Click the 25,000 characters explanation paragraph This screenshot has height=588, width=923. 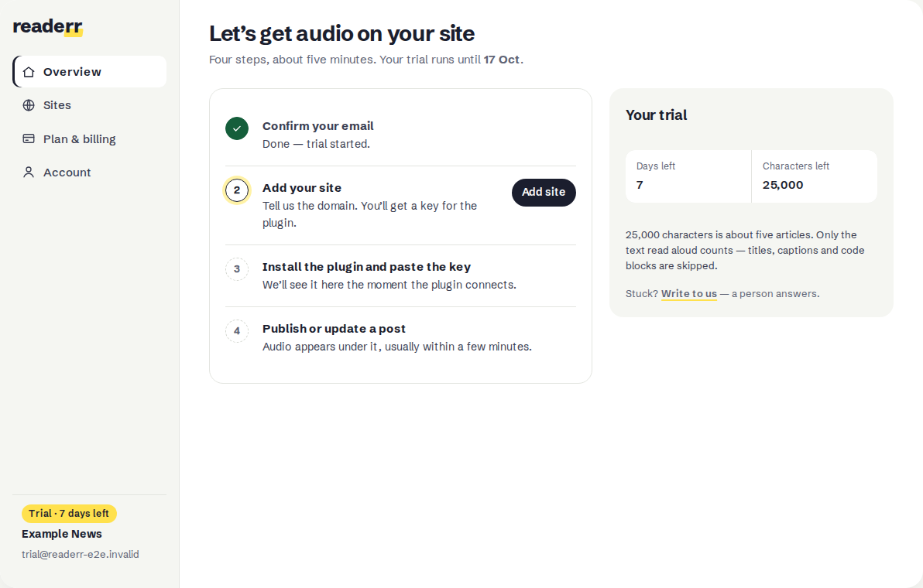(x=745, y=250)
